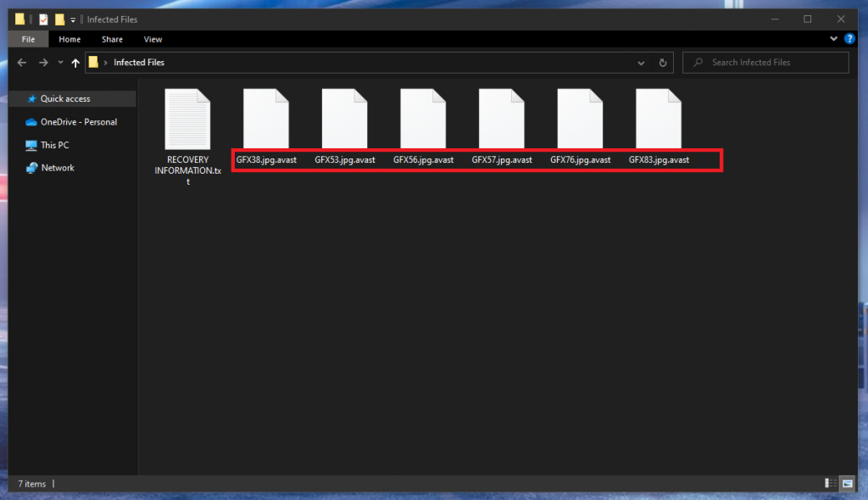Click the Forward navigation arrow

click(43, 63)
